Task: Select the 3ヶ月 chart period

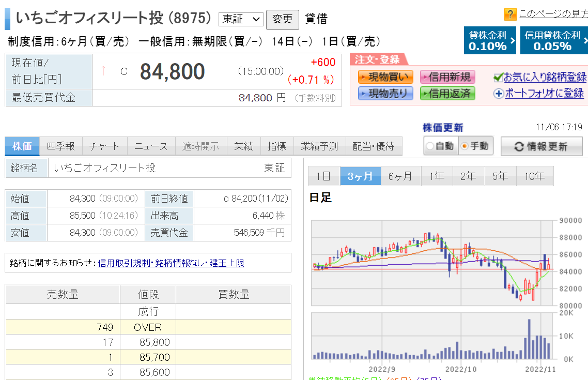Action: coord(360,176)
